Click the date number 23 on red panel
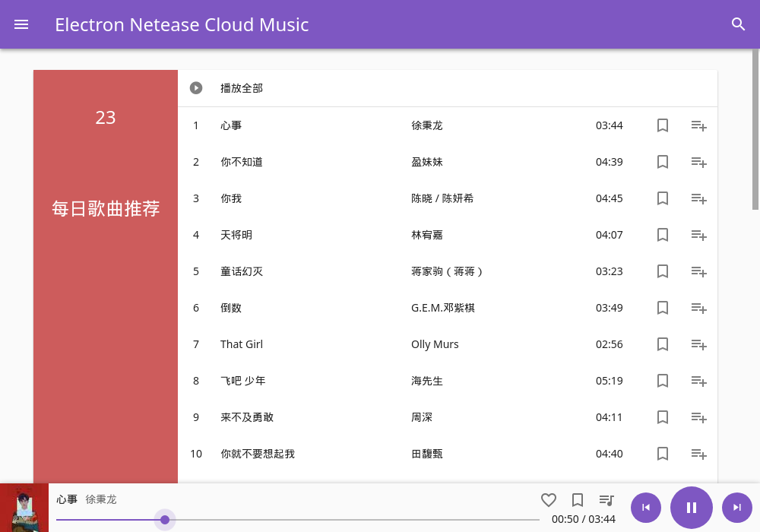 106,118
